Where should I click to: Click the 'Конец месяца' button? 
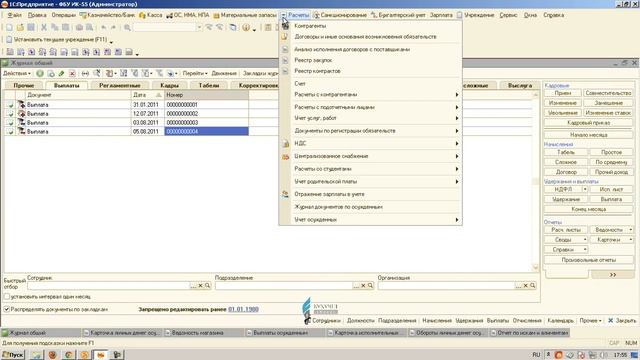[589, 209]
